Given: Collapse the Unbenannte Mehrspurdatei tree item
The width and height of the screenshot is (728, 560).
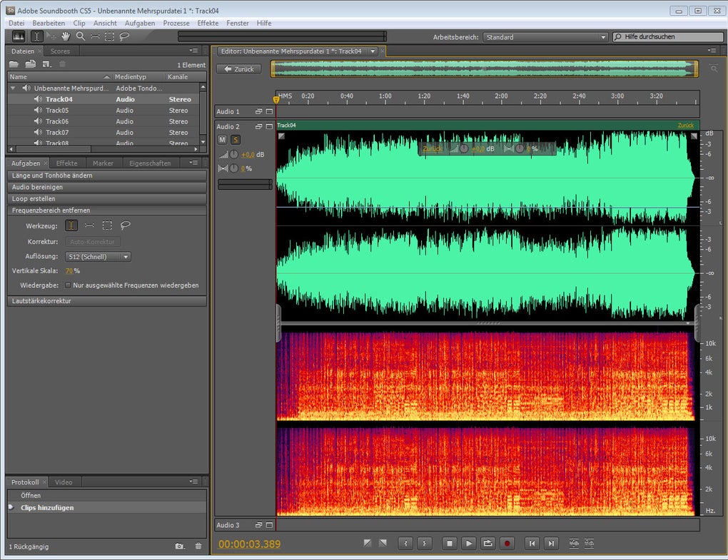Looking at the screenshot, I should 13,88.
